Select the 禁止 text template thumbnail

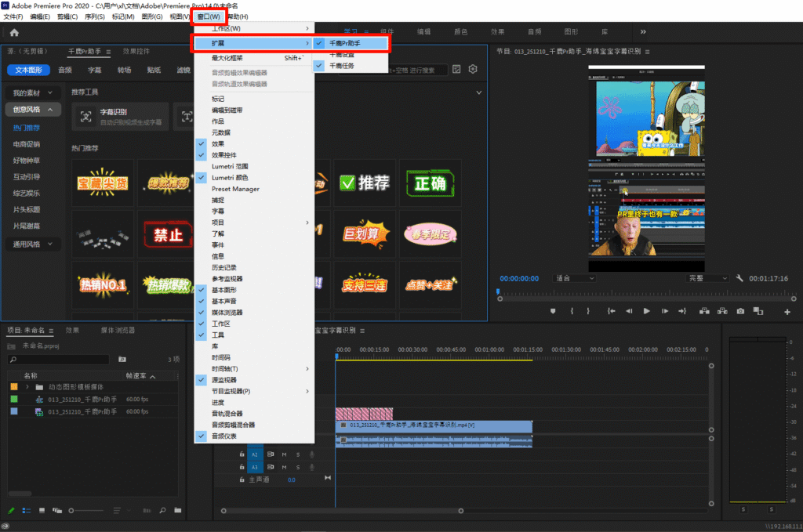(169, 233)
